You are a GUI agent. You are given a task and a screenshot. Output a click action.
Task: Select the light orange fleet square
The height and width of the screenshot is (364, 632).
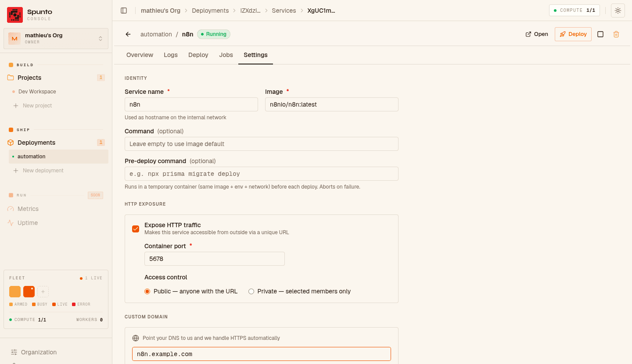(15, 292)
